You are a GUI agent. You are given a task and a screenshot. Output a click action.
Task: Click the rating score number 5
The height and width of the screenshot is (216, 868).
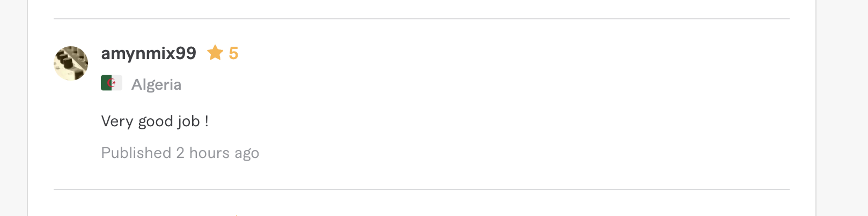(233, 53)
